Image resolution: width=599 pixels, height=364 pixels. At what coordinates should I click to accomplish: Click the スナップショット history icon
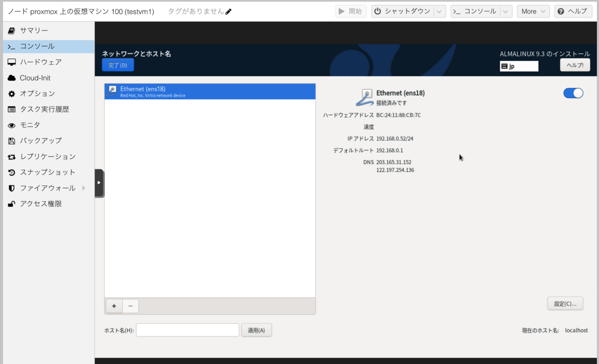[x=11, y=173]
